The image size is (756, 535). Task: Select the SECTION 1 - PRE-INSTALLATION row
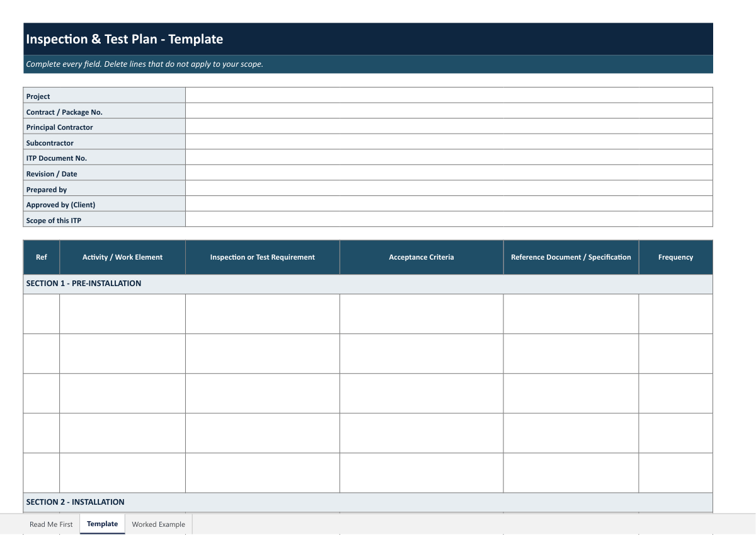tap(368, 284)
